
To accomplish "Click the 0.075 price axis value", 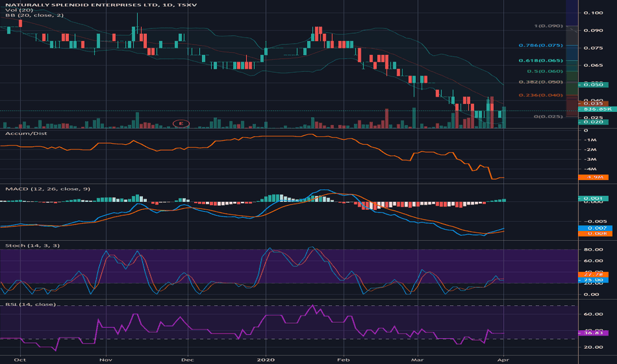I will click(x=593, y=48).
